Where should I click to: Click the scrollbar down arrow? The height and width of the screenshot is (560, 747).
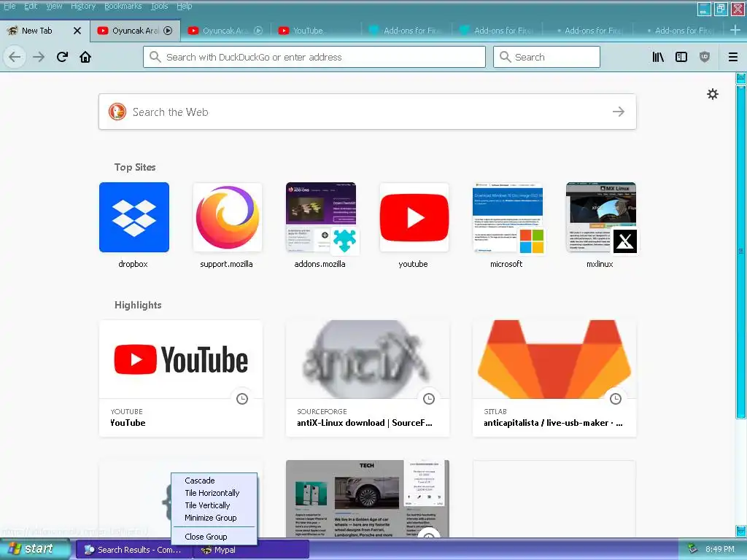pos(741,531)
